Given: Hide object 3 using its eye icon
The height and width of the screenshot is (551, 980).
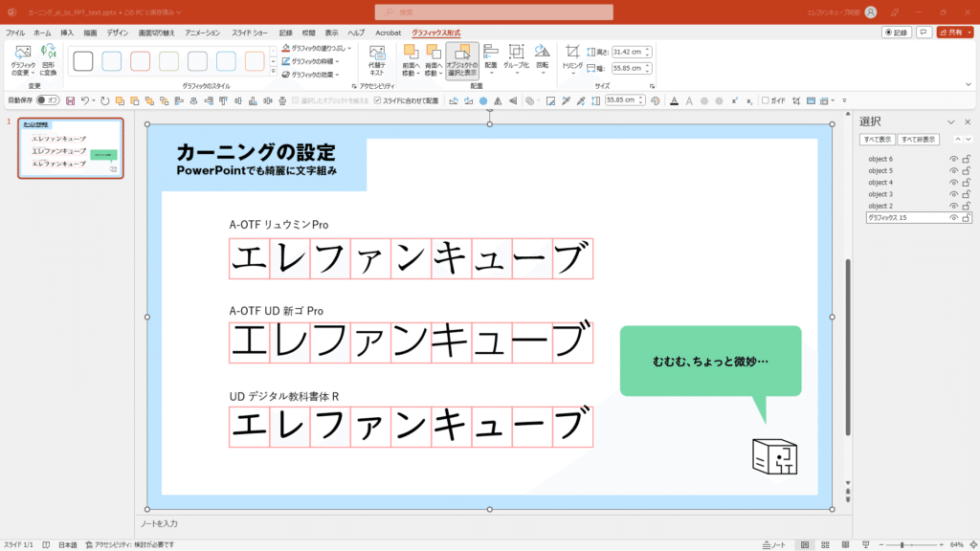Looking at the screenshot, I should point(954,194).
